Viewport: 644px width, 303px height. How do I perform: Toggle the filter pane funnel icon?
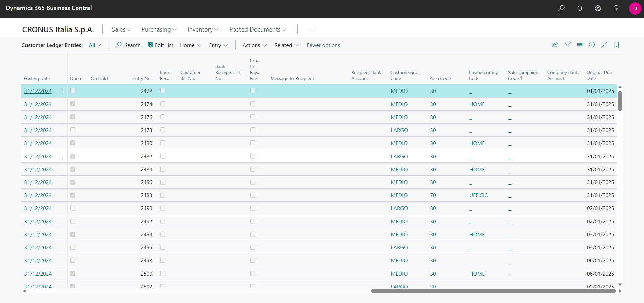(x=568, y=45)
